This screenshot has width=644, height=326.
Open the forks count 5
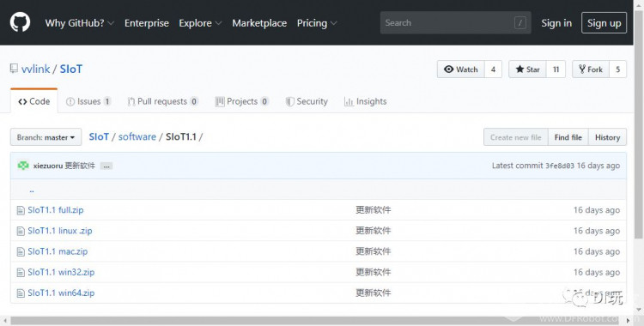pos(617,69)
